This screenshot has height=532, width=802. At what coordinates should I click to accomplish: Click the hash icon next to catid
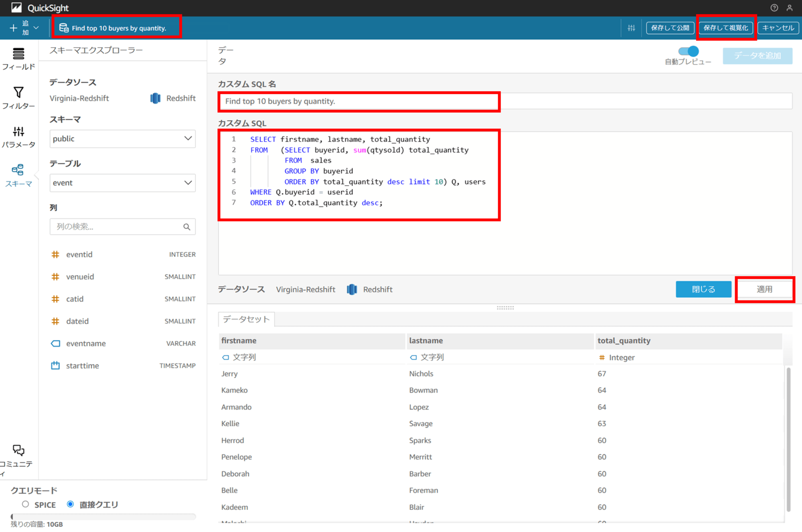[x=55, y=299]
